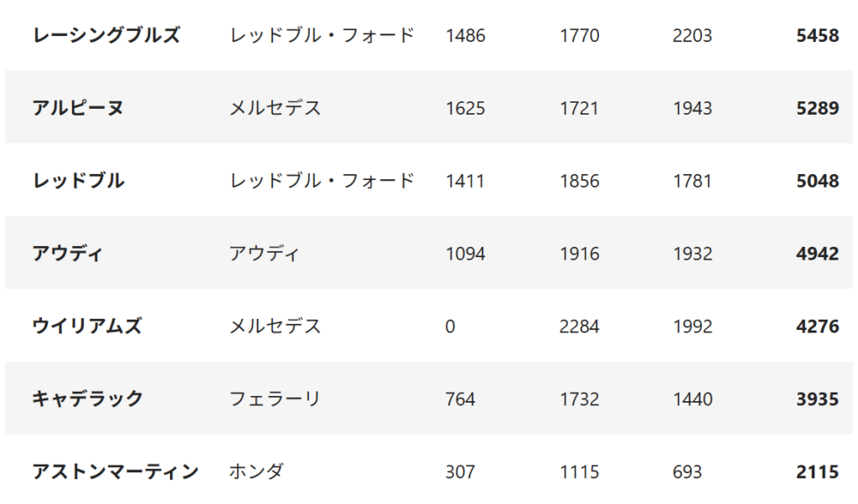
Task: Select アストンマーティン total 2115
Action: click(817, 471)
